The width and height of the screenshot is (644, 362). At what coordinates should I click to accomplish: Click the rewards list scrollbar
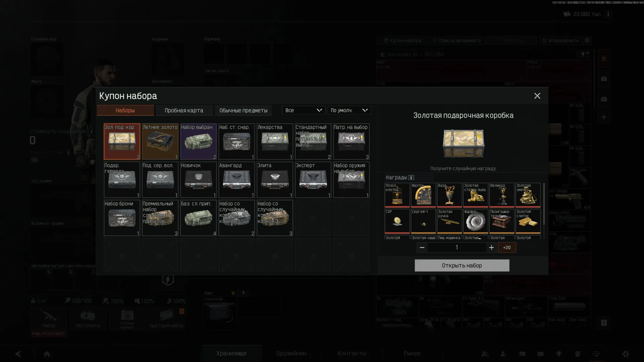tap(544, 204)
